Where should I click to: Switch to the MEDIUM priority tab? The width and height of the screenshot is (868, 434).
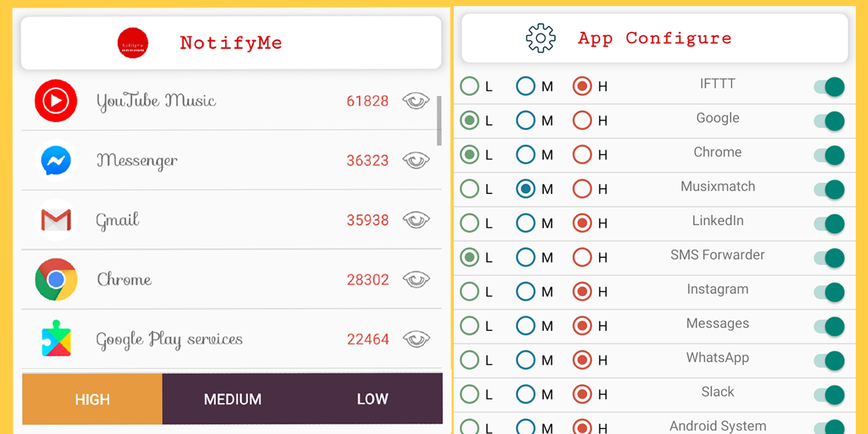point(233,399)
